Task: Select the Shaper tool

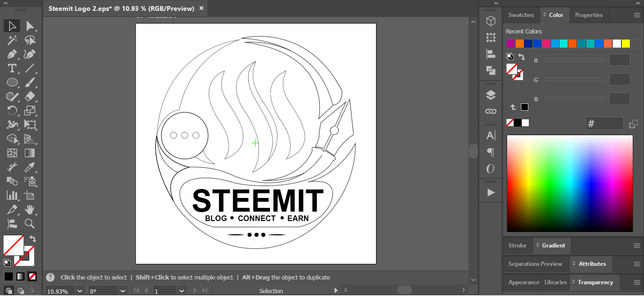Action: click(x=12, y=97)
